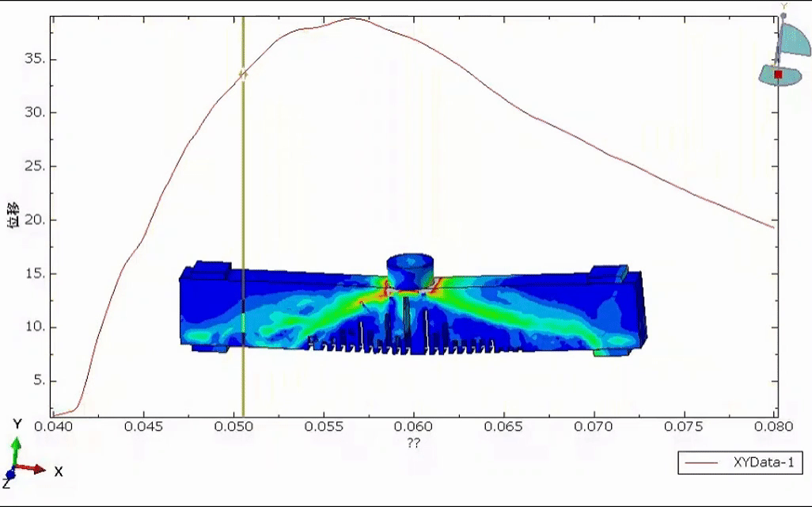
Task: Click the probe marker on the curve
Action: pos(243,74)
